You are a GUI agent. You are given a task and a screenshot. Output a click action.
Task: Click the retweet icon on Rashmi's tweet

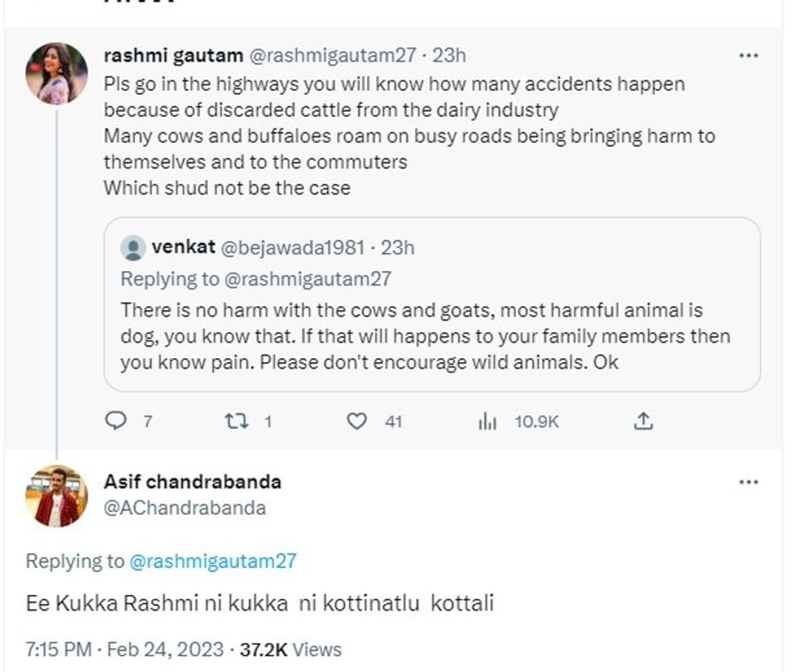point(236,421)
